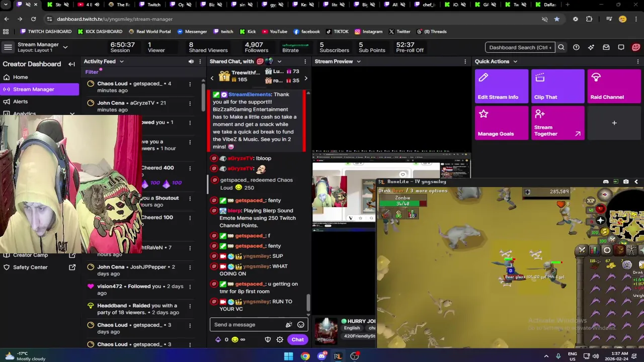Open the Chrome three-dot menu
644x362 pixels.
click(636, 19)
